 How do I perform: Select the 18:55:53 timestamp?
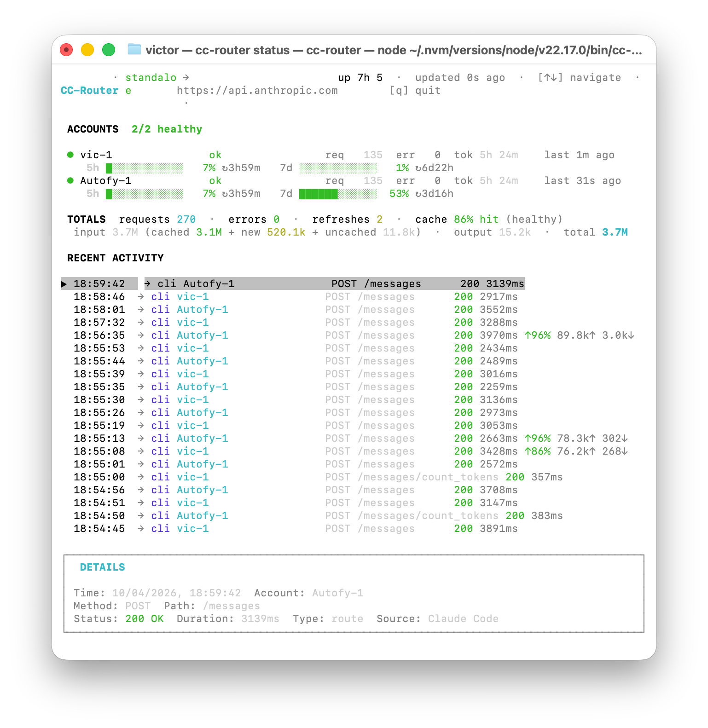point(99,348)
